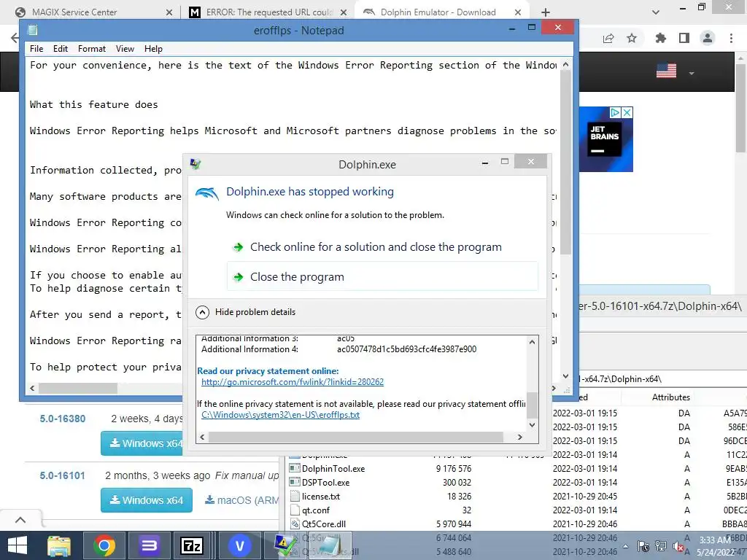This screenshot has height=560, width=747.
Task: Click the Notepad horizontal scrollbar left arrow
Action: pos(32,389)
